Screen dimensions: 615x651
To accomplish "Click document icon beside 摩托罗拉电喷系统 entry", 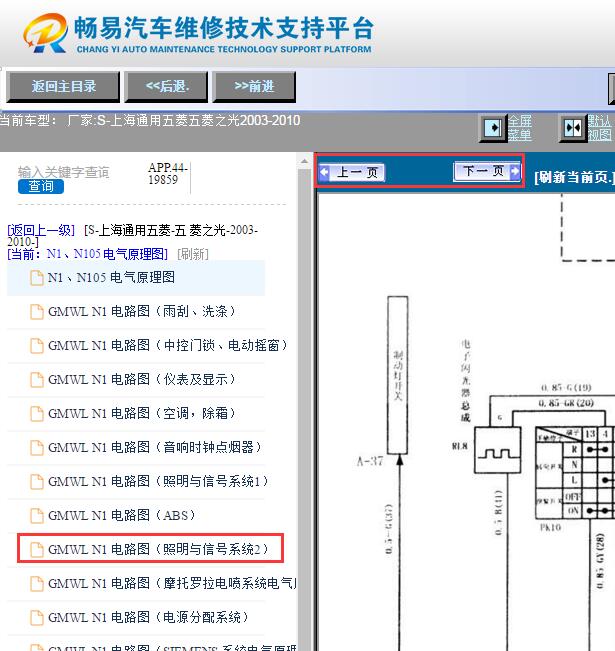I will coord(37,584).
